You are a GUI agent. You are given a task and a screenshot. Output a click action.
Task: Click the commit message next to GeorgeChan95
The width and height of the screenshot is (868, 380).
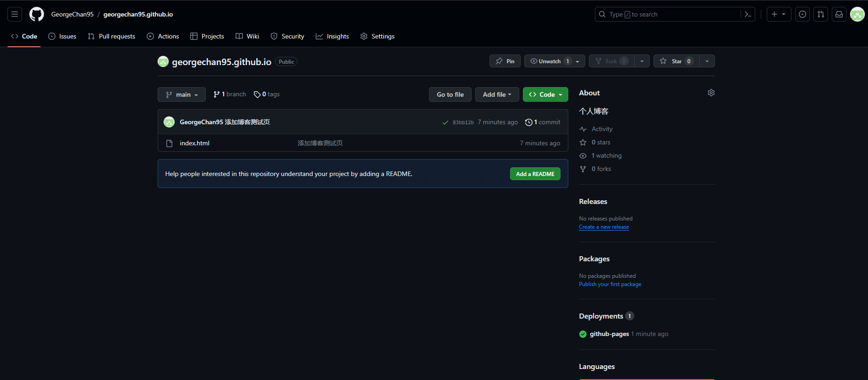pos(247,122)
